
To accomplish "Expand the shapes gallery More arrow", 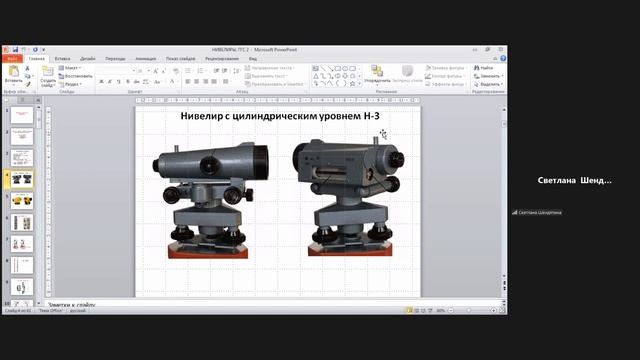I will pyautogui.click(x=360, y=84).
